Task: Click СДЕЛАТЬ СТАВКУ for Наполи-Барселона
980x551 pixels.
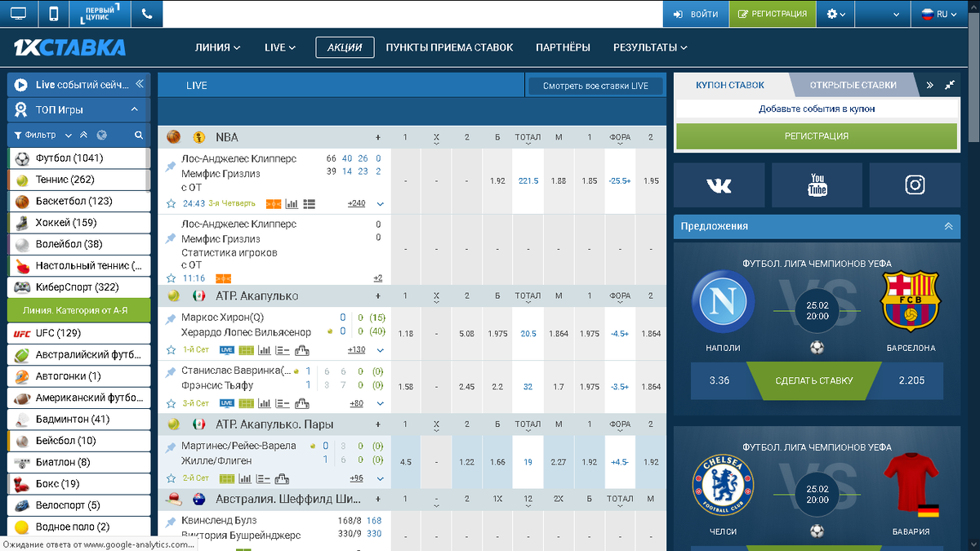Action: (x=814, y=380)
